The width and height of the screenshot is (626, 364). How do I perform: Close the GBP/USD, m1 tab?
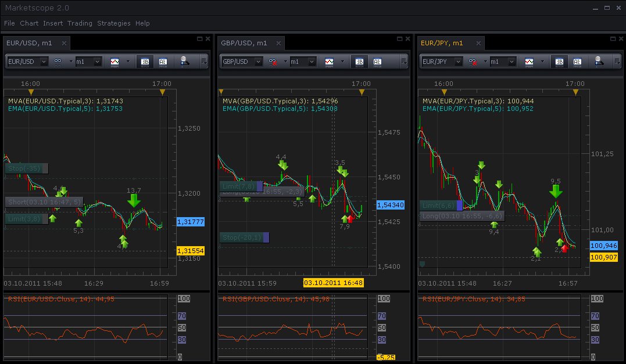pos(279,43)
